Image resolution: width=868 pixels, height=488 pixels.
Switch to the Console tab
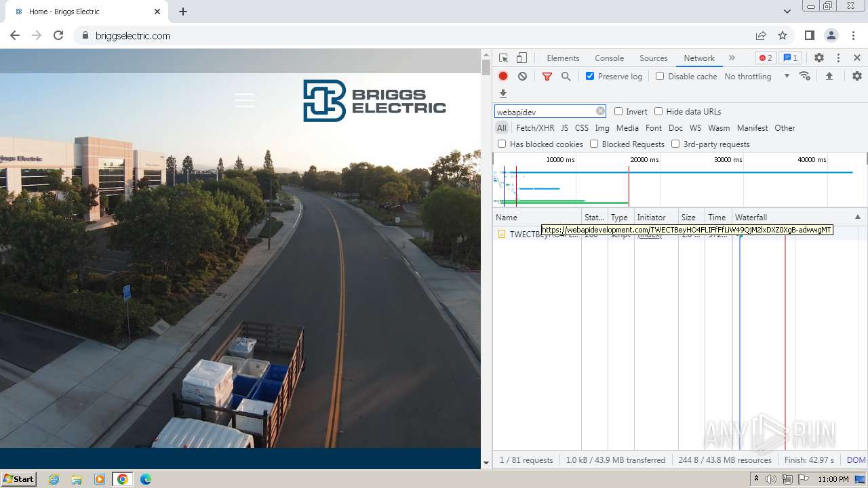[x=609, y=58]
